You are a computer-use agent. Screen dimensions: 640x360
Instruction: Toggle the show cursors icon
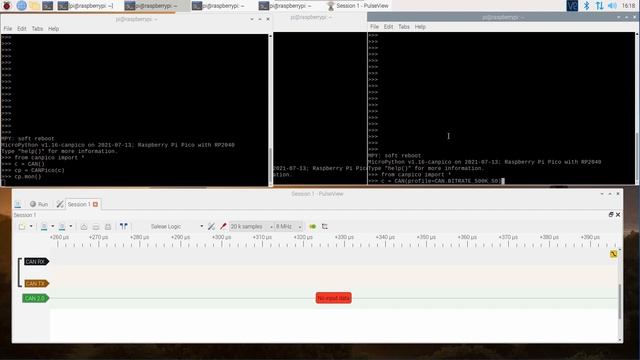(x=124, y=227)
